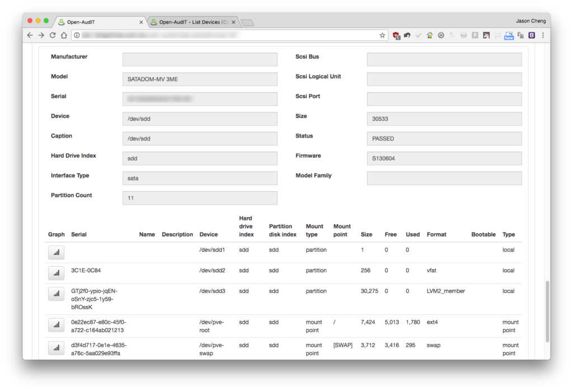Click the purple B Bootstrap extension icon
Image resolution: width=573 pixels, height=392 pixels.
[532, 35]
